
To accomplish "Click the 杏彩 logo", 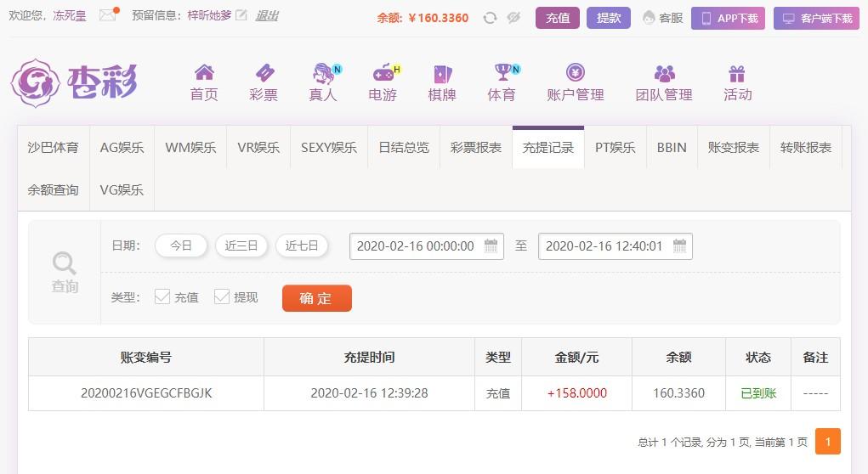I will click(74, 83).
